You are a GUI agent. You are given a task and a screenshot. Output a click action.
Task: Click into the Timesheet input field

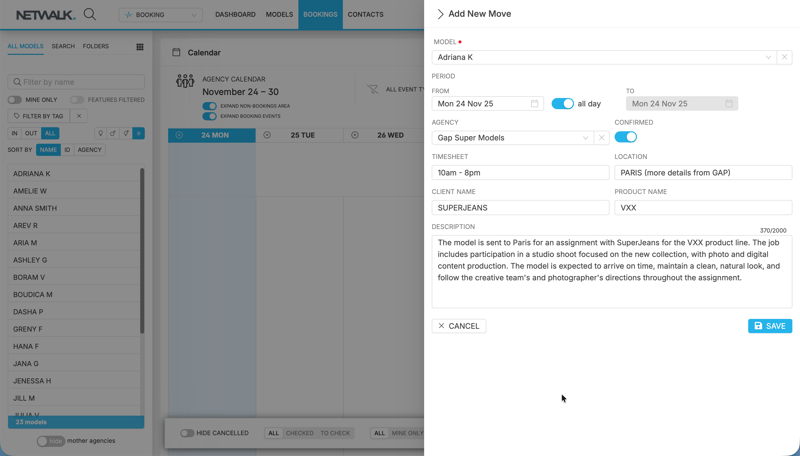click(x=520, y=173)
